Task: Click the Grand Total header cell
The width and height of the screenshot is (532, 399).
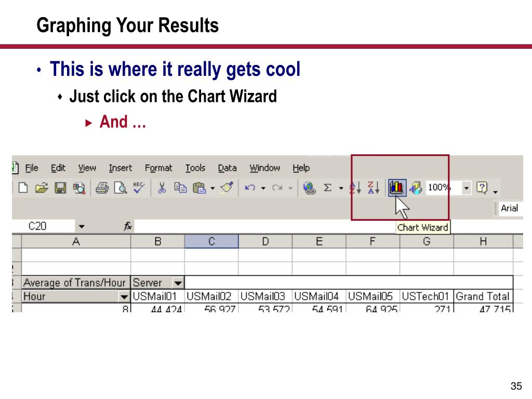Action: [484, 297]
